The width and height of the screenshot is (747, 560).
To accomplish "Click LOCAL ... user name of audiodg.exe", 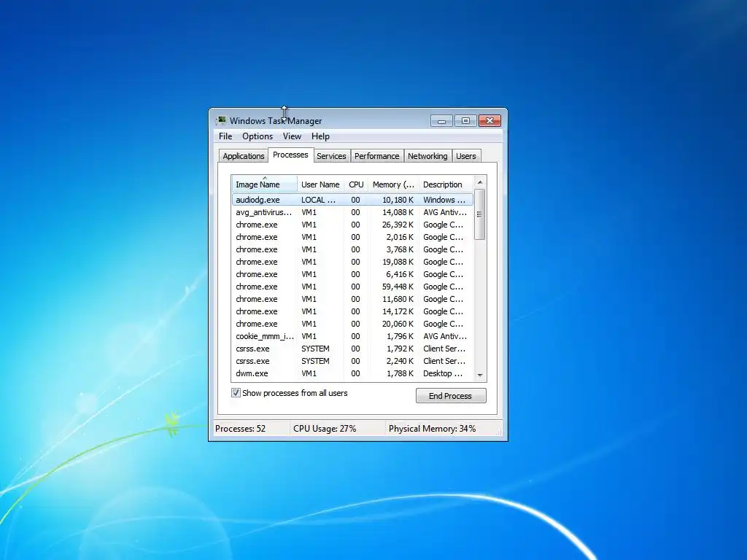I will point(318,200).
